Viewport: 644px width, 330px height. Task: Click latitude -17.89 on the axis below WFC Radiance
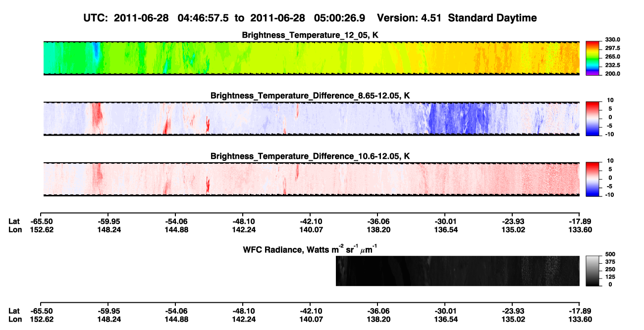pos(580,311)
